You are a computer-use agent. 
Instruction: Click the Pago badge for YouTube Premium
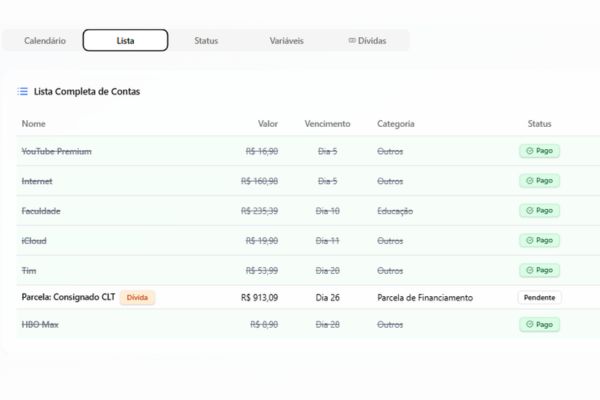coord(539,151)
